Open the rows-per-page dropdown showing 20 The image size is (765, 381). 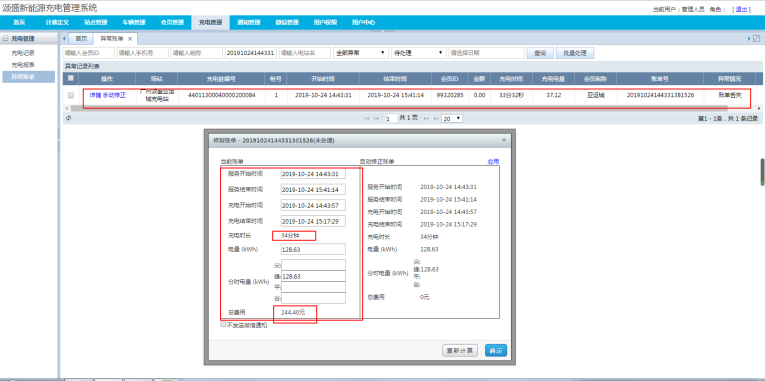click(452, 119)
